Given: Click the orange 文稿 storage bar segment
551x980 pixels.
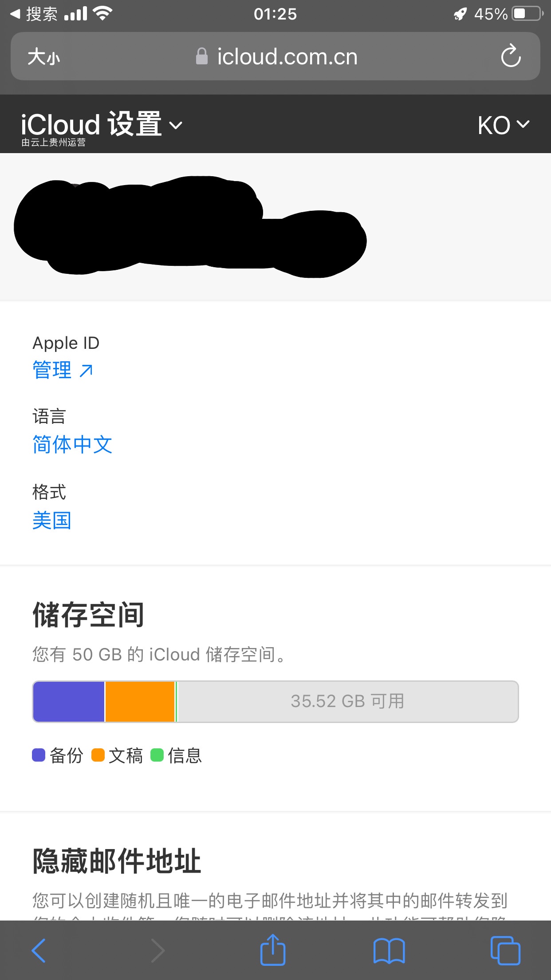Looking at the screenshot, I should coord(140,701).
